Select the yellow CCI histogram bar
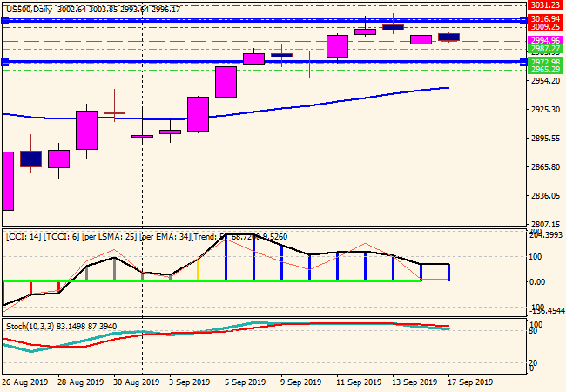 [198, 269]
